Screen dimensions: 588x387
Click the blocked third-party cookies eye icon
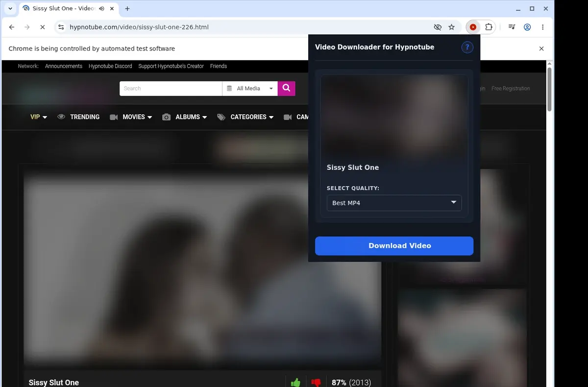[438, 27]
